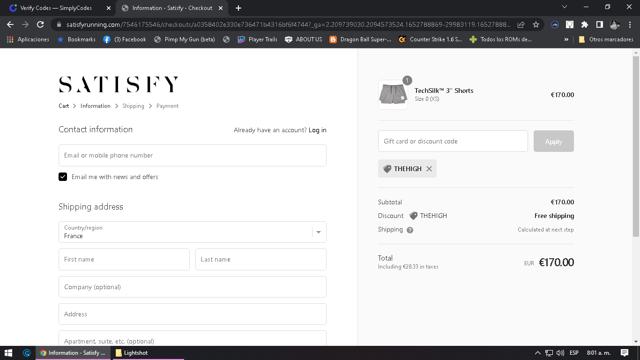Click the Last name field

coord(261,259)
